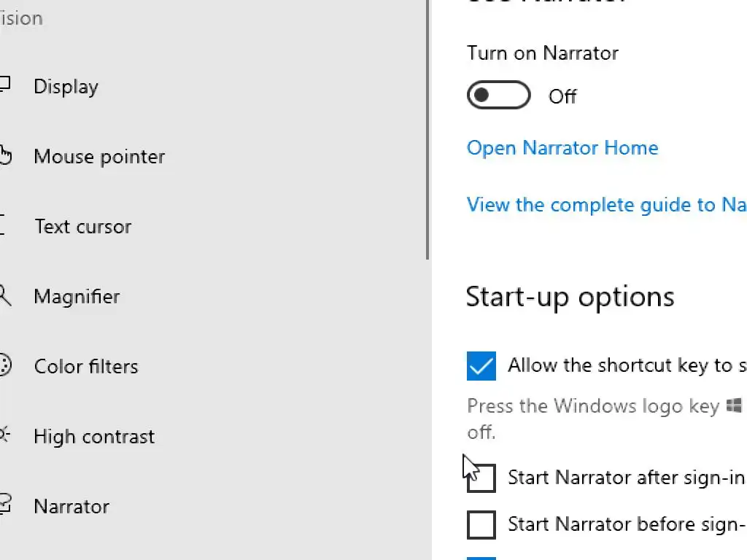
Task: Click the sidebar vertical scrollbar
Action: click(x=428, y=131)
